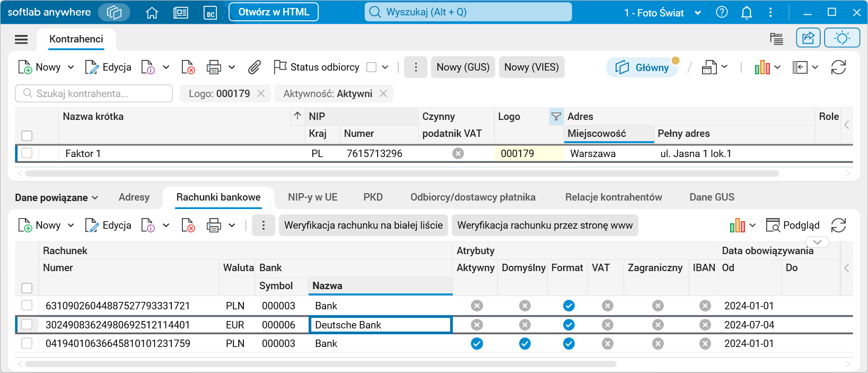The width and height of the screenshot is (868, 373).
Task: Click the Nowy (GUS) button
Action: tap(463, 67)
